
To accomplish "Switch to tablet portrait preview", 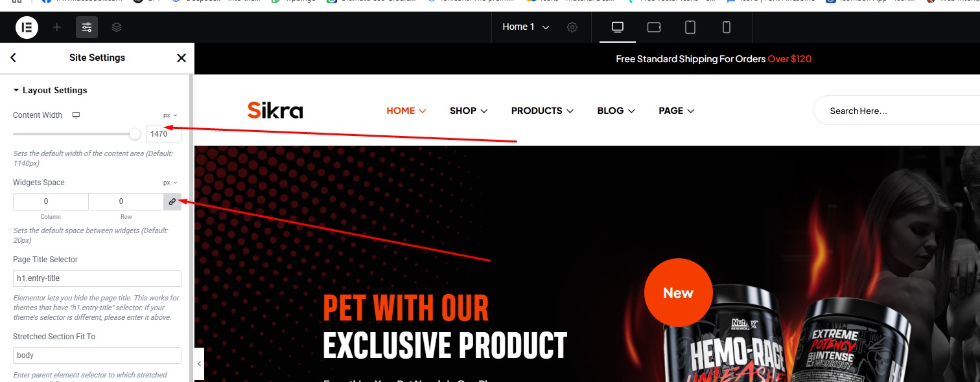I will coord(690,27).
